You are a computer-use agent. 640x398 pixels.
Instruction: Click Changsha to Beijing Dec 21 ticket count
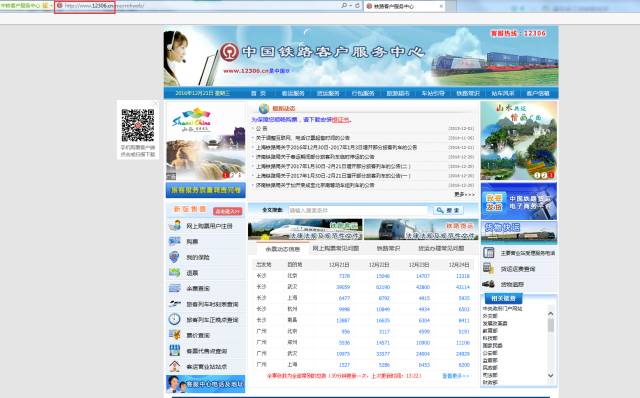click(x=344, y=276)
